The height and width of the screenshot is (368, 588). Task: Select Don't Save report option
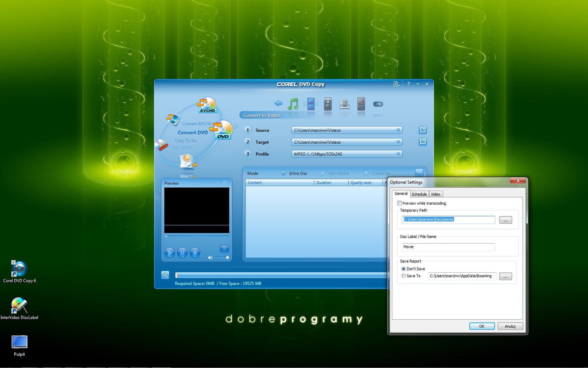pyautogui.click(x=404, y=269)
